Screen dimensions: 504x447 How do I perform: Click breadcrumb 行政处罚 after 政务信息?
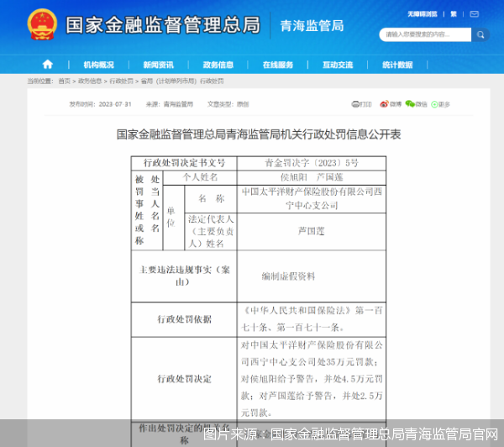(x=121, y=81)
